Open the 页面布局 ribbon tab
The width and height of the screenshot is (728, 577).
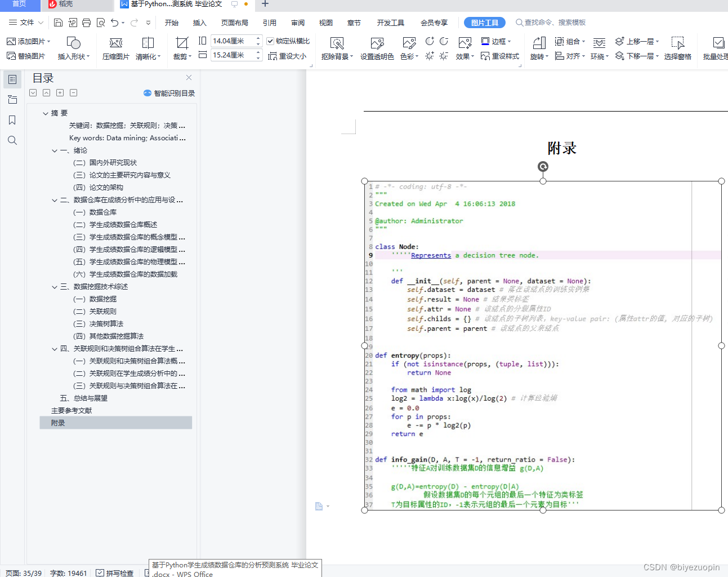click(x=235, y=23)
